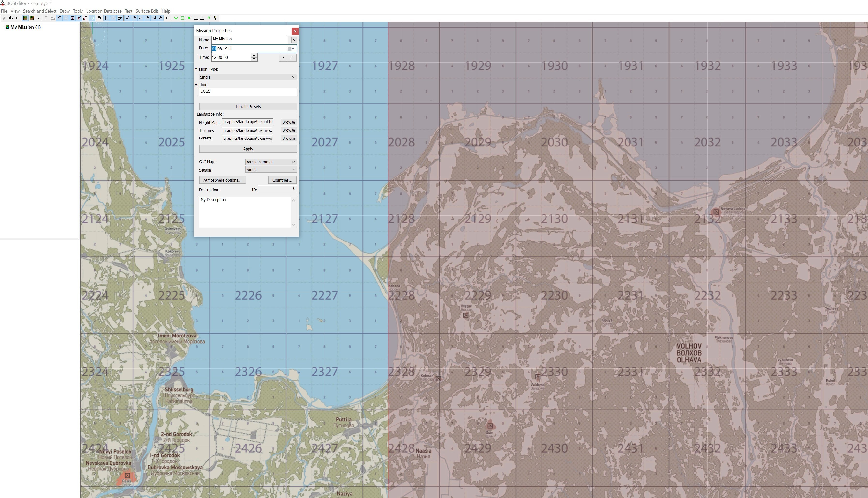
Task: Click the copy icon in toolbar
Action: coord(11,18)
